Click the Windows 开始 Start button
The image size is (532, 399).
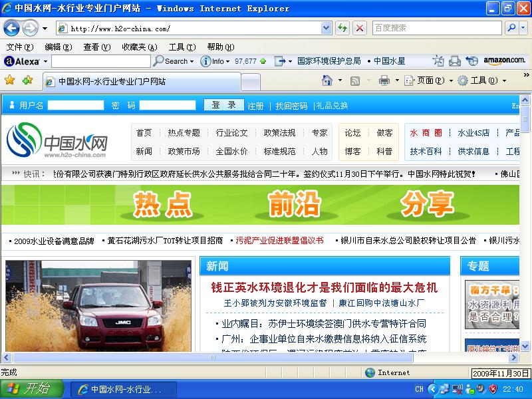pos(31,389)
